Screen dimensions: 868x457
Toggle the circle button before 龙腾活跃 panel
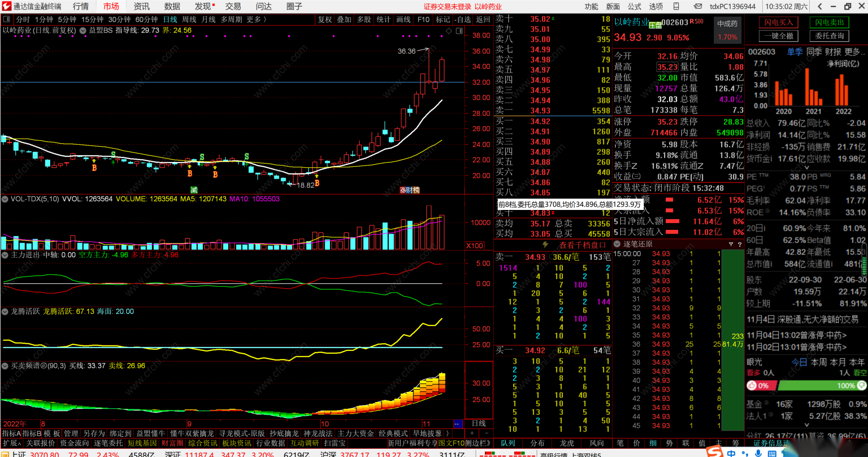pos(5,312)
